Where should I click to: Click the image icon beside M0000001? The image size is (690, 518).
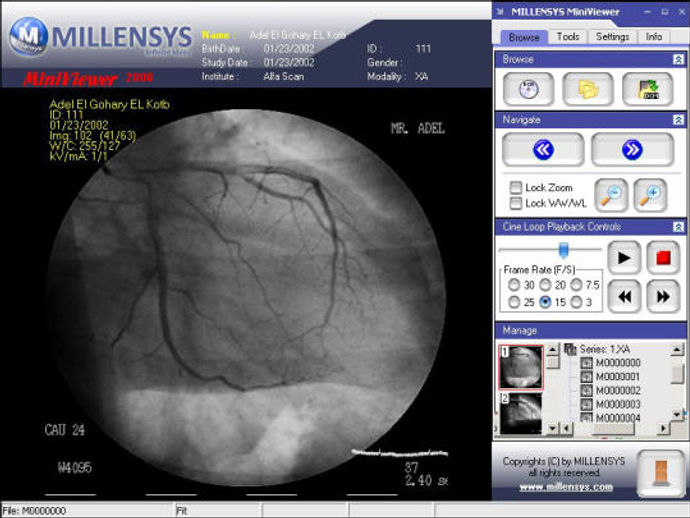coord(587,377)
